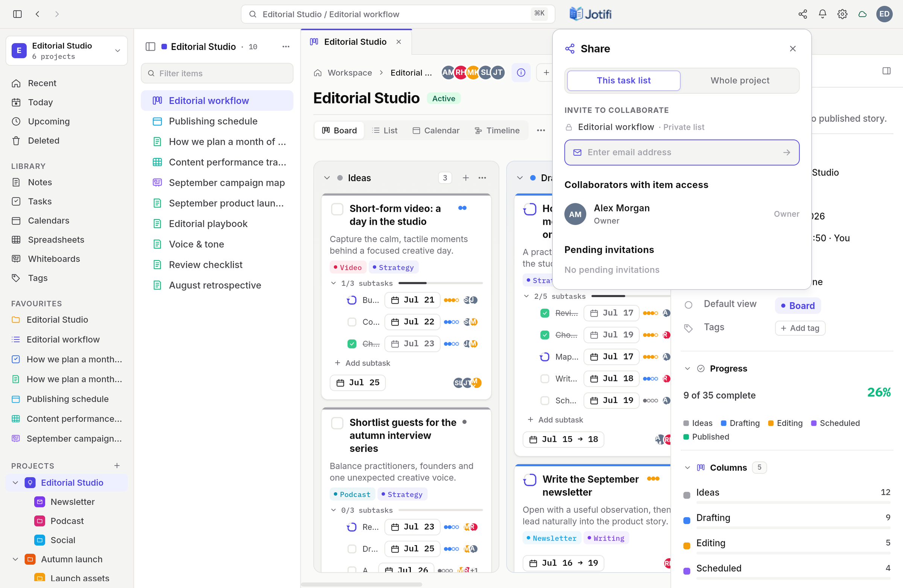This screenshot has width=903, height=588.
Task: Open the Deleted items
Action: tap(44, 141)
